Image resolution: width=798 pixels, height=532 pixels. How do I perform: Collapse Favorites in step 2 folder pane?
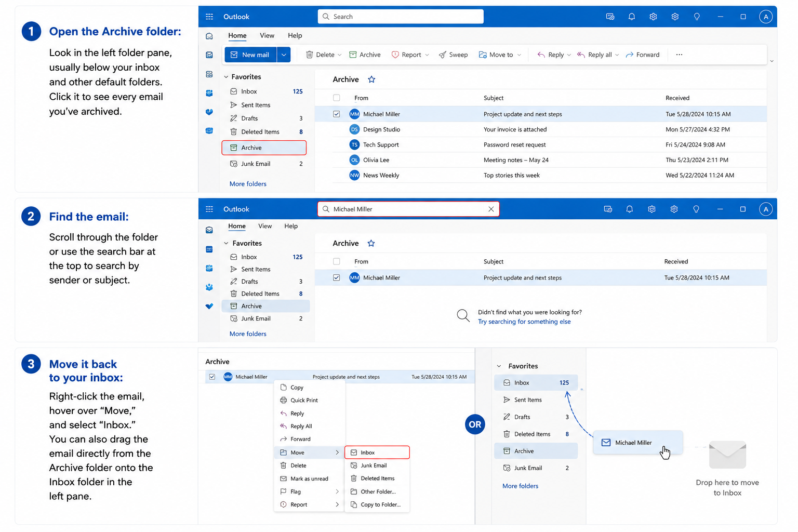pyautogui.click(x=226, y=243)
